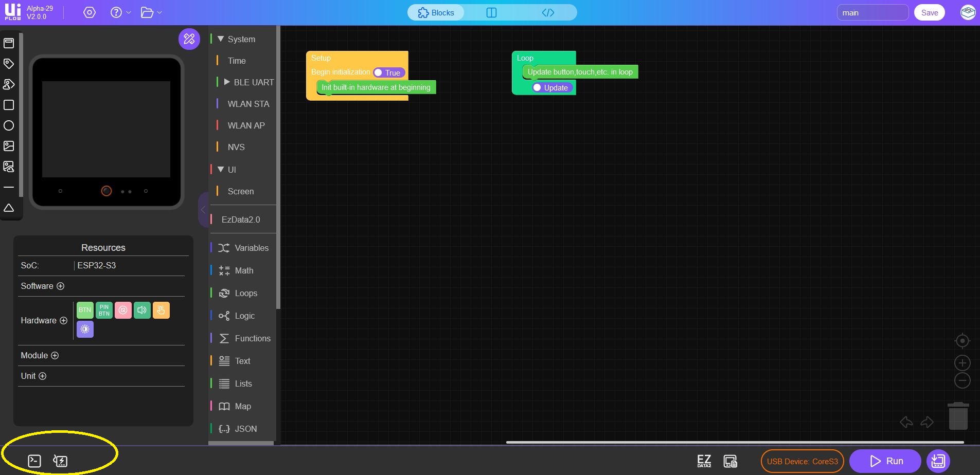980x475 pixels.
Task: Select the speaker hardware icon in Resources
Action: (x=142, y=310)
